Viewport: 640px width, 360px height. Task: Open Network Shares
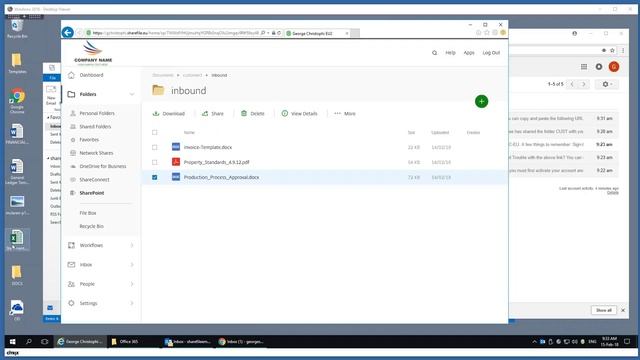coord(96,153)
